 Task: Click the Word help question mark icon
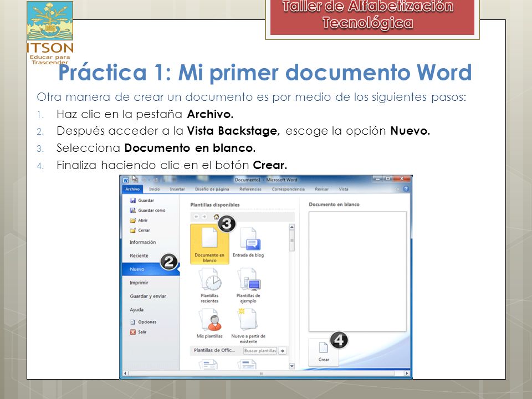tap(406, 189)
